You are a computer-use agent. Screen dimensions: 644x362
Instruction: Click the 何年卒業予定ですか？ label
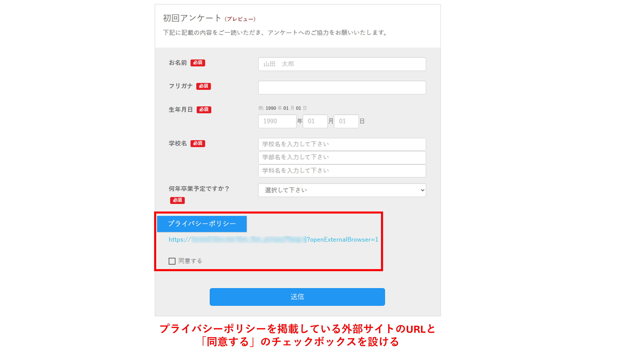(x=199, y=189)
